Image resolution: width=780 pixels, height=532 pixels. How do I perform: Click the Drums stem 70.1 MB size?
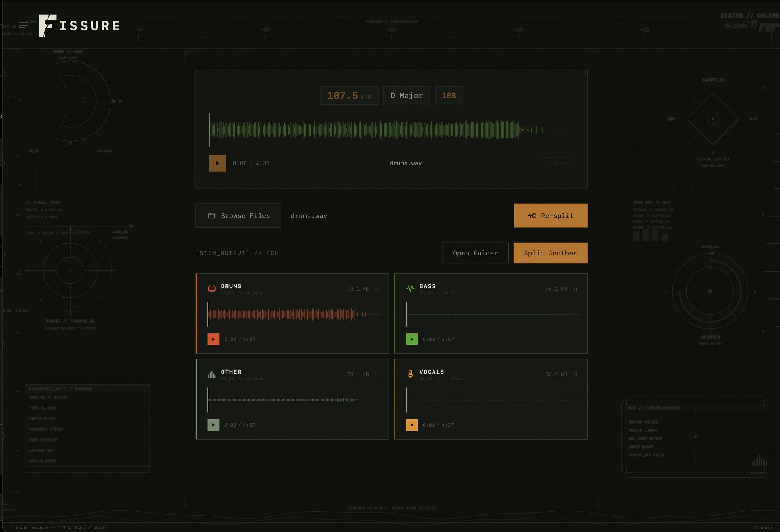[358, 289]
